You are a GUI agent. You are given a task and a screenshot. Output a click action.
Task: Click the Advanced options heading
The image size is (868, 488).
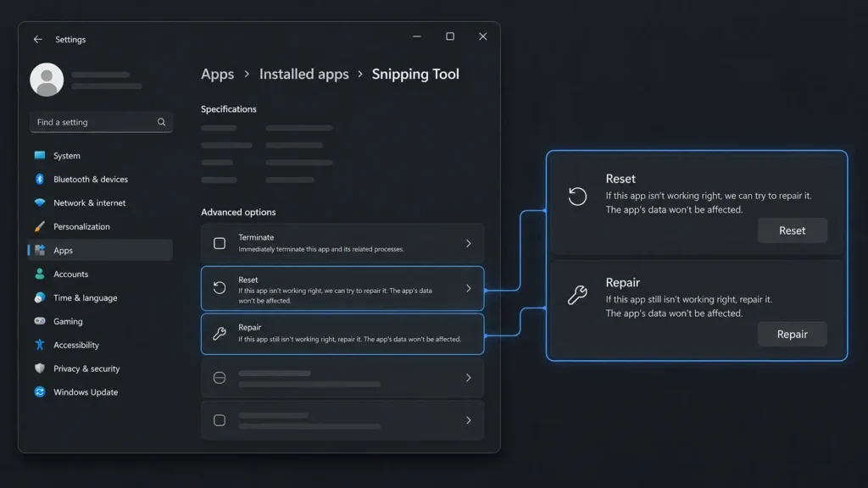(x=238, y=212)
